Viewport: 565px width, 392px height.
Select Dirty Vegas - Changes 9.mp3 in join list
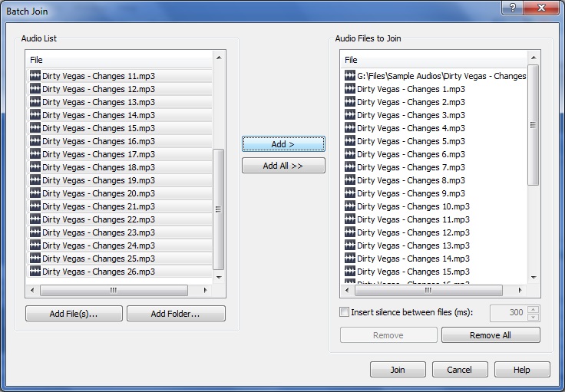[x=434, y=193]
